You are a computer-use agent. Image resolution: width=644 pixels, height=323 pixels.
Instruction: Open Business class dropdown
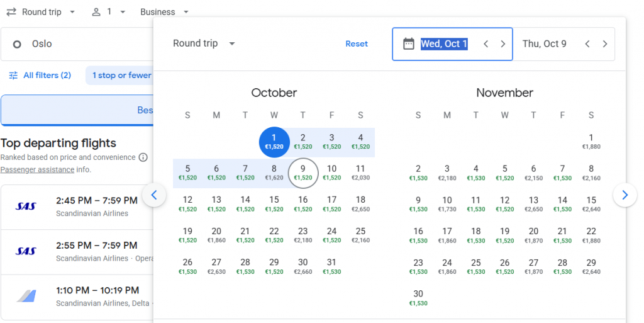click(x=164, y=12)
